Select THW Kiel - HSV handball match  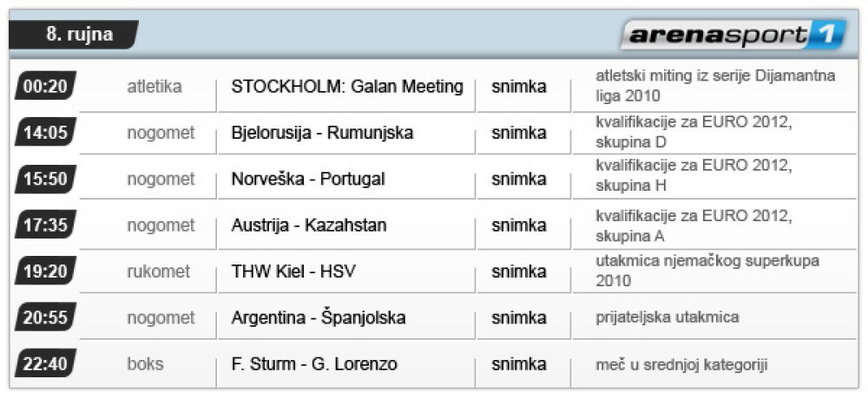(x=293, y=271)
